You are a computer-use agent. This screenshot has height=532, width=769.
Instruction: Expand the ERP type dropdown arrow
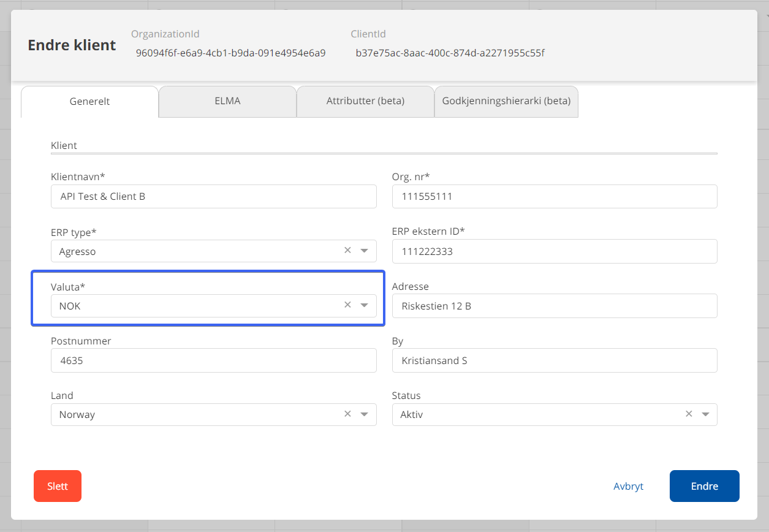pos(365,251)
